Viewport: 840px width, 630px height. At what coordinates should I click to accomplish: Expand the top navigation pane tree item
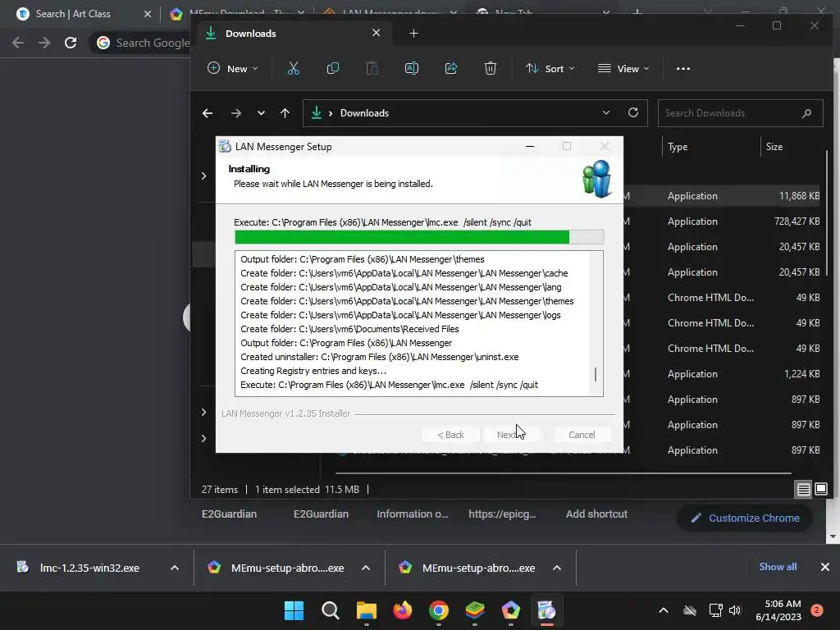click(203, 176)
